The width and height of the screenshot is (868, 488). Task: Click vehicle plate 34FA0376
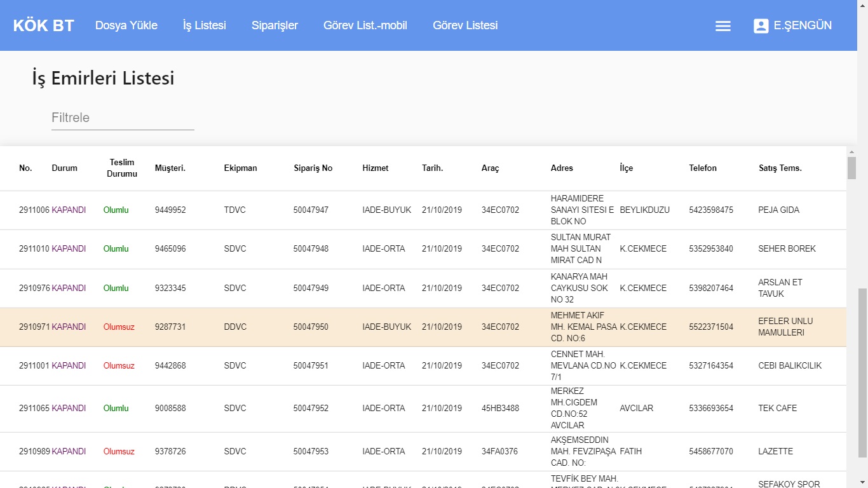[499, 452]
